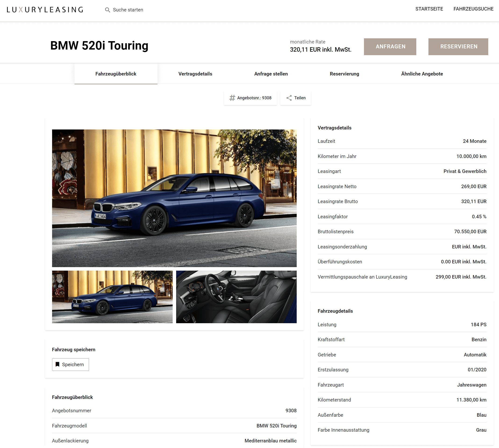Click the bookmark icon in Speichern button
The image size is (499, 448).
pos(57,364)
